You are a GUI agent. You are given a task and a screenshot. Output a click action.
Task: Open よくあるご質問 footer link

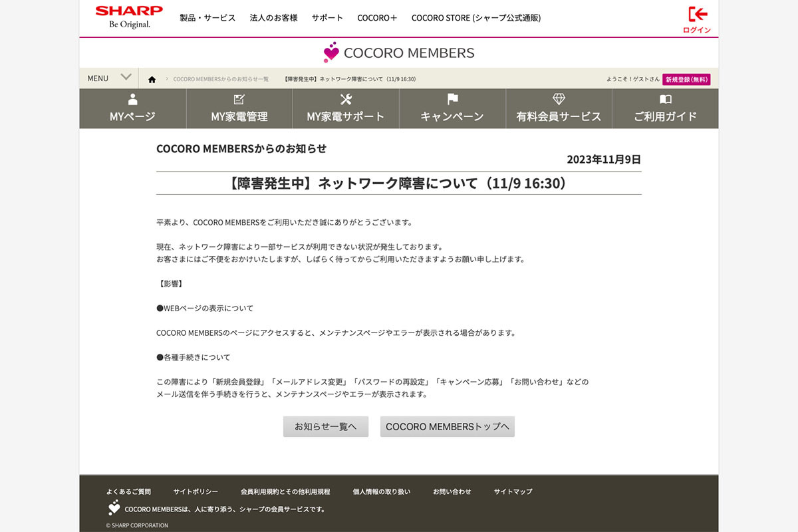tap(128, 491)
